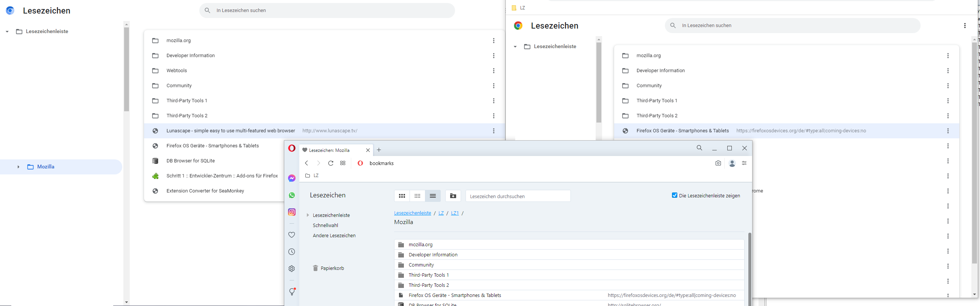Switch to large tile view in Opera bookmarks
980x306 pixels.
pos(402,196)
